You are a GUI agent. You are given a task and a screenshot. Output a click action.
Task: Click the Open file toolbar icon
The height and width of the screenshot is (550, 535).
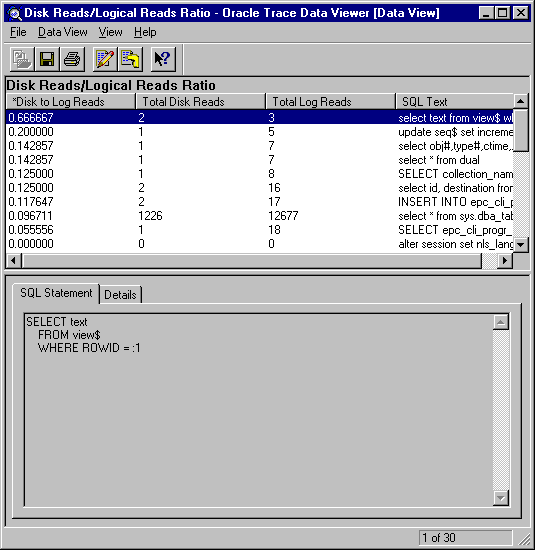[x=22, y=59]
